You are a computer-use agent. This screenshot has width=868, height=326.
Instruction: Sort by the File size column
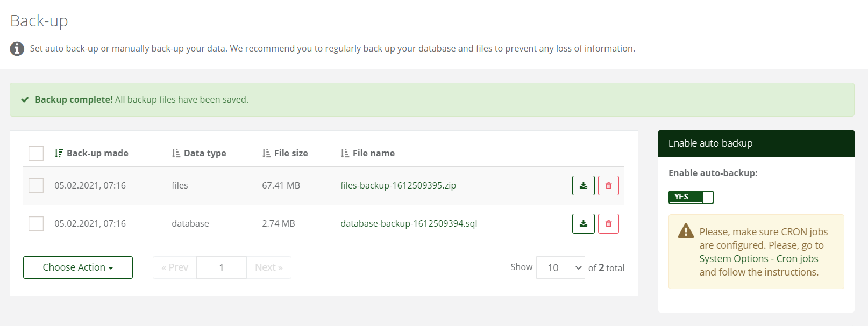[x=285, y=153]
